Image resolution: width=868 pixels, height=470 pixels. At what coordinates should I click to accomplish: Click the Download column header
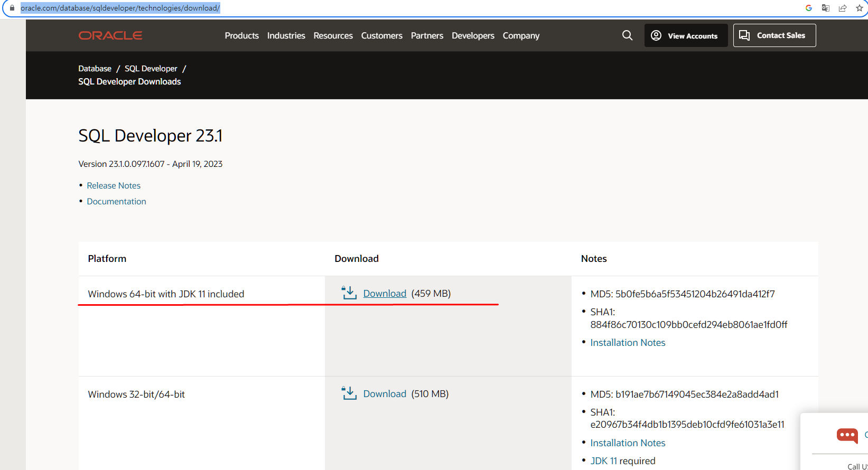(x=357, y=258)
